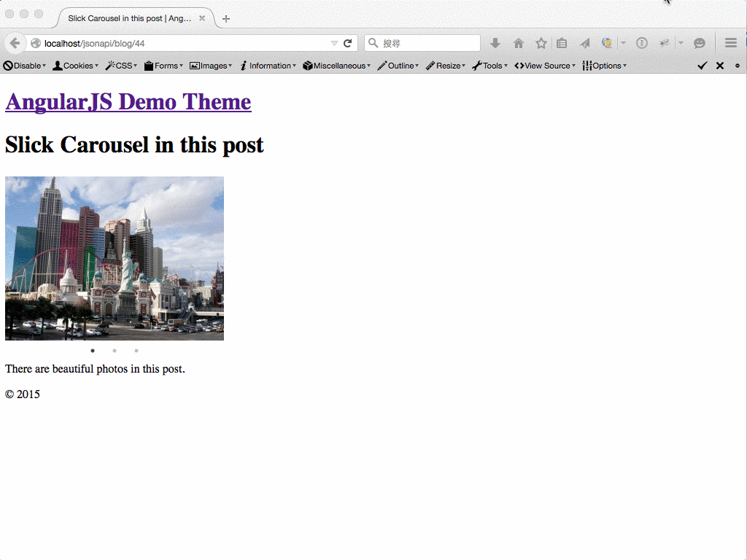Select the third carousel navigation dot
The width and height of the screenshot is (747, 560).
[x=136, y=351]
